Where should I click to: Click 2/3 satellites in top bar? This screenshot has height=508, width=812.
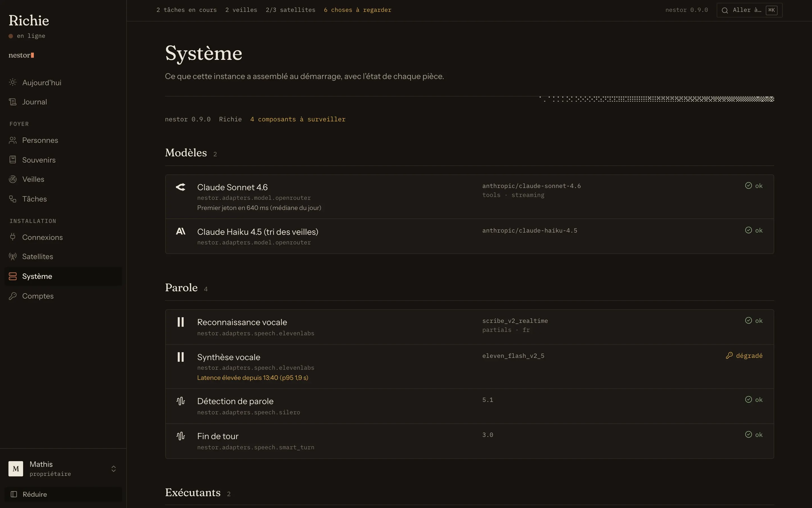coord(291,10)
